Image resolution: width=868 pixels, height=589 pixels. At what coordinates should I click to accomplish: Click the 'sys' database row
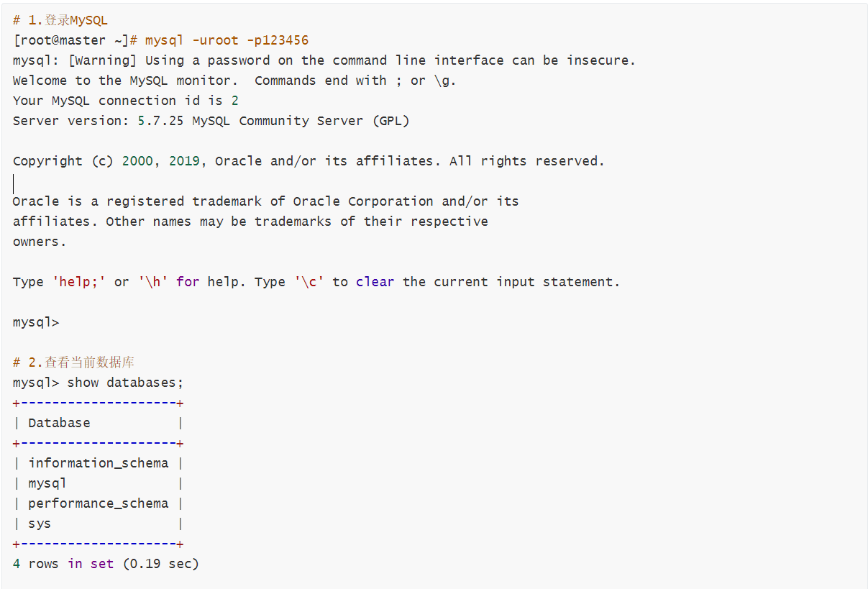pyautogui.click(x=40, y=524)
